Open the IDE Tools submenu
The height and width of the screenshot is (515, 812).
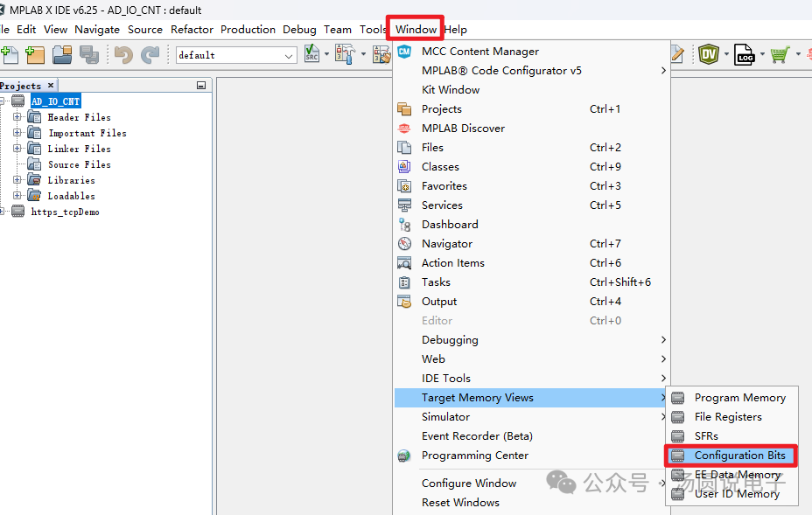coord(532,379)
